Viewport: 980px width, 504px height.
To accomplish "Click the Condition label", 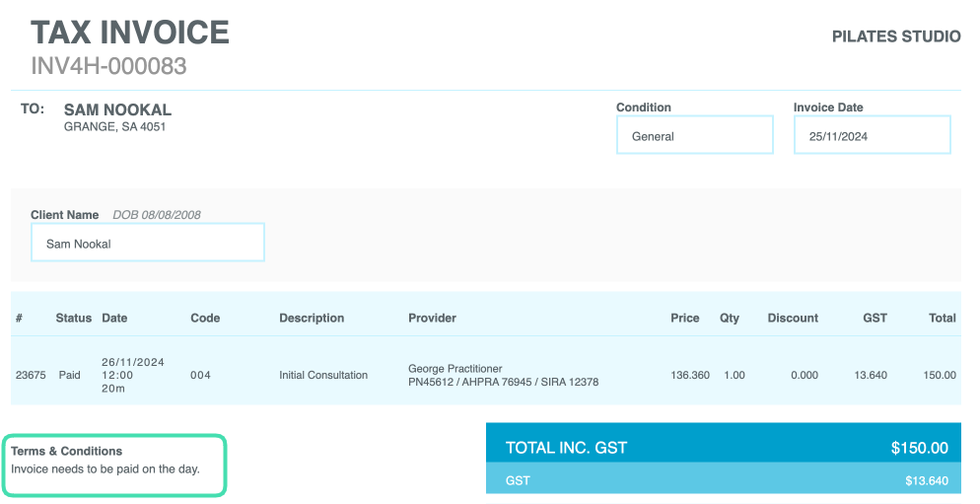I will point(644,108).
